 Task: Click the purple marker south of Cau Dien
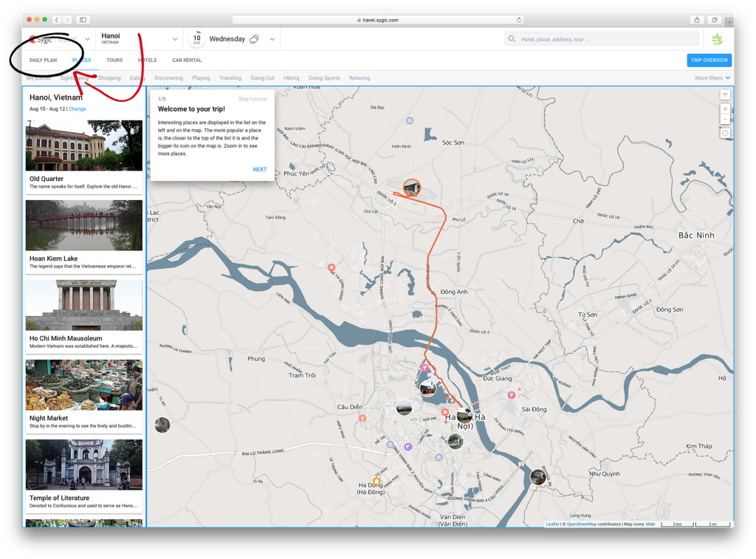coord(408,447)
